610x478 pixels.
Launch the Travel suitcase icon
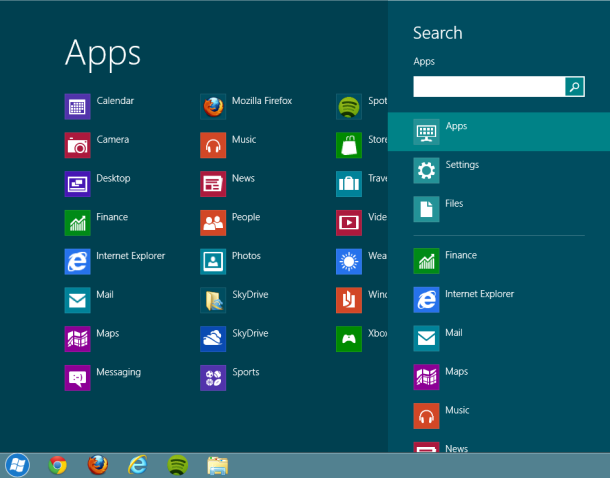(x=349, y=184)
